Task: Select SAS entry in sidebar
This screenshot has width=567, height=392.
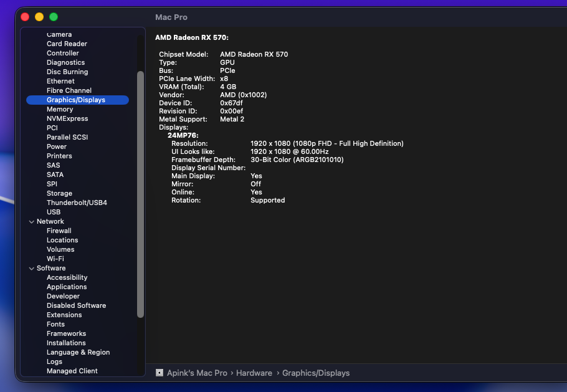Action: 53,165
